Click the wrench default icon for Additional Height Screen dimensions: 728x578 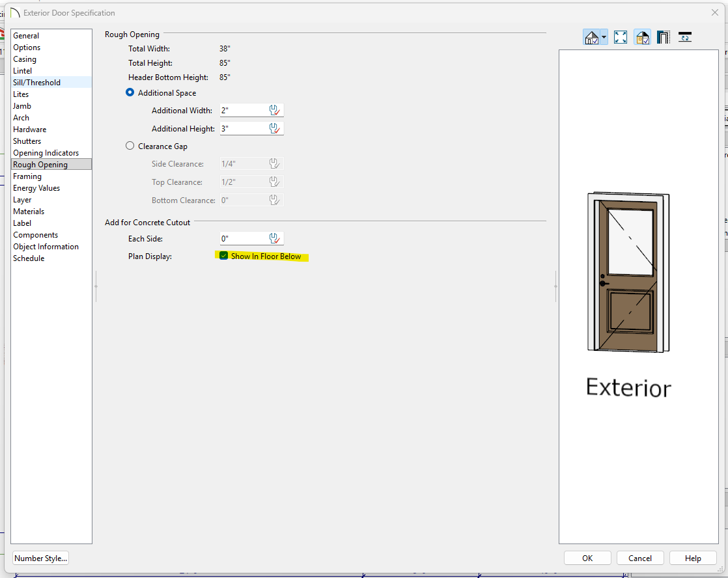(275, 129)
